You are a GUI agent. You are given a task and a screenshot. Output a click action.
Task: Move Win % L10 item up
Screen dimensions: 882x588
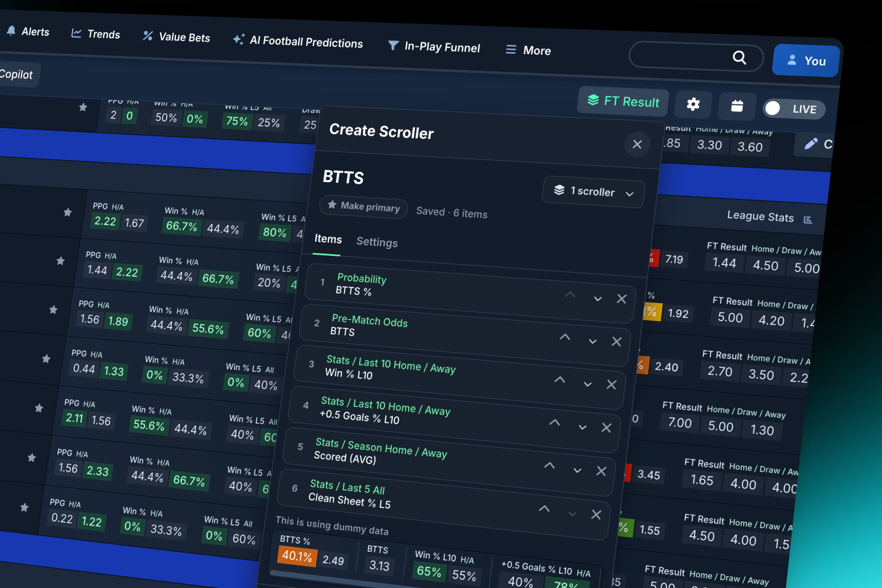(560, 379)
